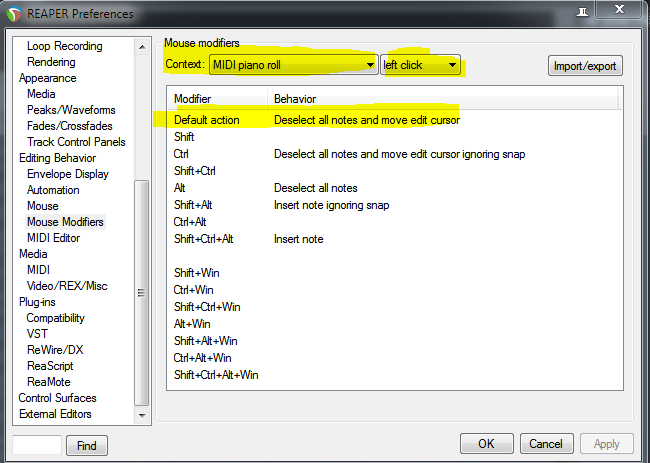Click the 'Deselect all notes' behavior for Alt
The height and width of the screenshot is (463, 650).
click(x=315, y=188)
